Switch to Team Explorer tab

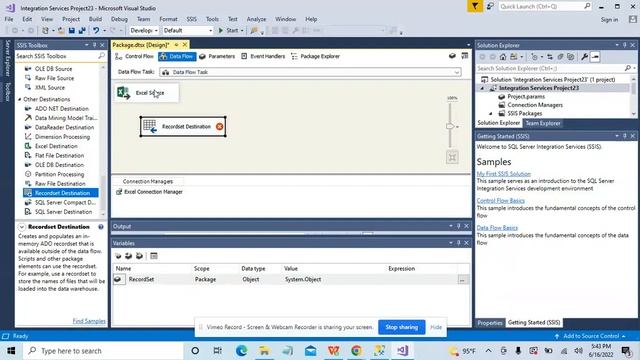click(x=543, y=123)
